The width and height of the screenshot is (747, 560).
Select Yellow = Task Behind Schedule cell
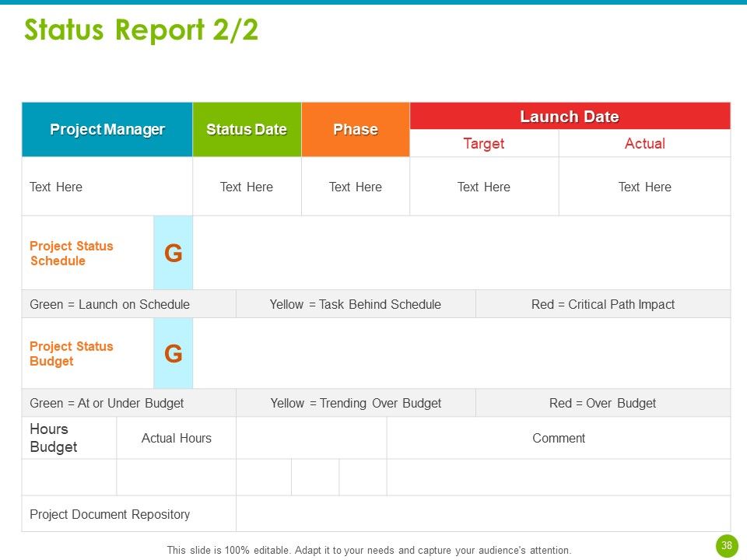pyautogui.click(x=356, y=304)
